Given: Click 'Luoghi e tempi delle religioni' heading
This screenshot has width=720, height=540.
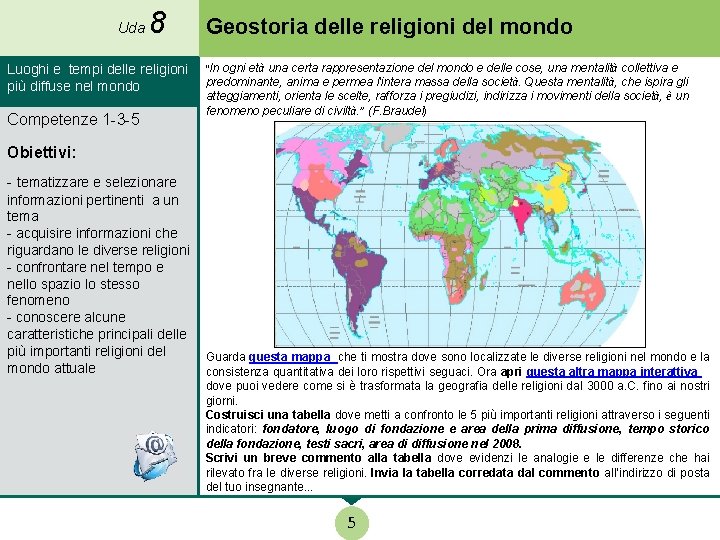Looking at the screenshot, I should [x=97, y=78].
